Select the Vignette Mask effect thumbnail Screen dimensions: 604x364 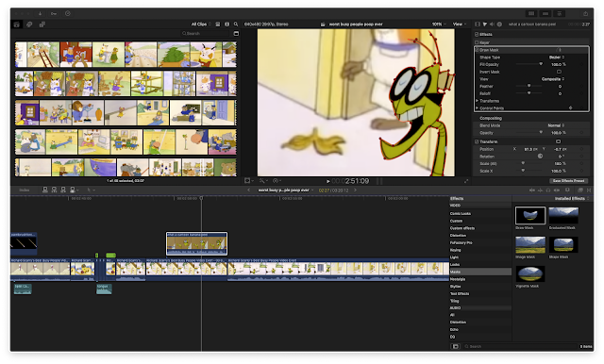pyautogui.click(x=530, y=274)
